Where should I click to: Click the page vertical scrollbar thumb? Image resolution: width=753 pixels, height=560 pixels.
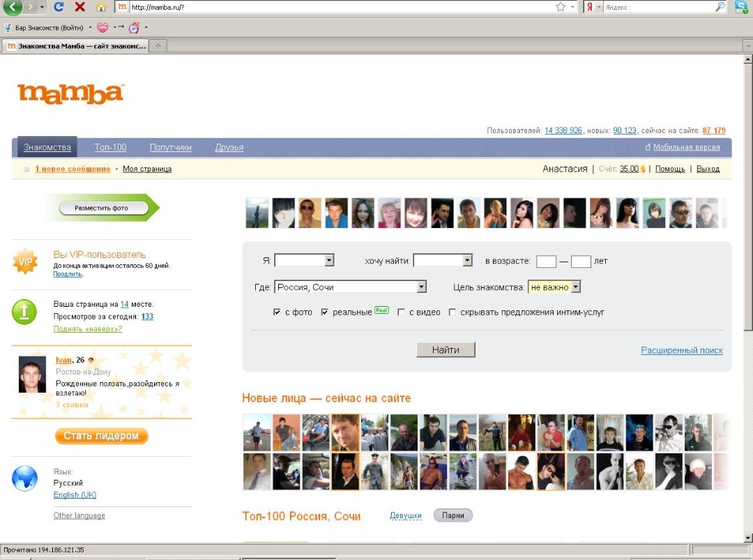click(x=747, y=197)
